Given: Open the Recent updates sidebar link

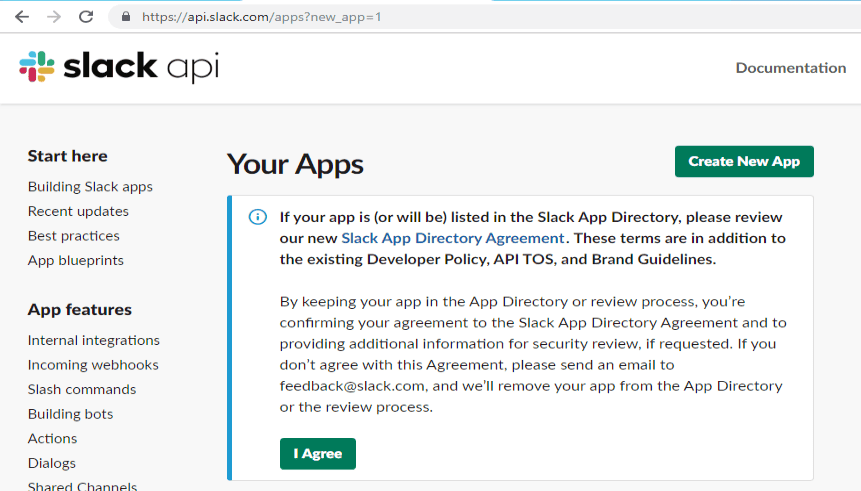Looking at the screenshot, I should pos(78,211).
